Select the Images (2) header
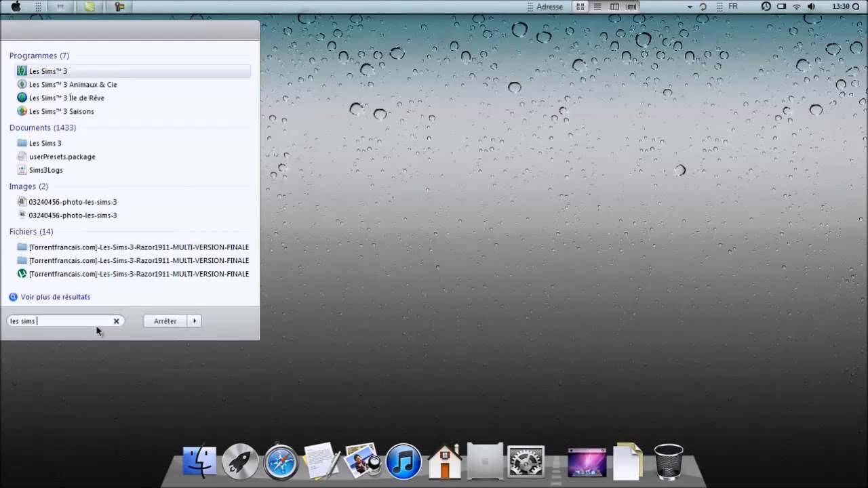The height and width of the screenshot is (488, 868). [x=28, y=186]
